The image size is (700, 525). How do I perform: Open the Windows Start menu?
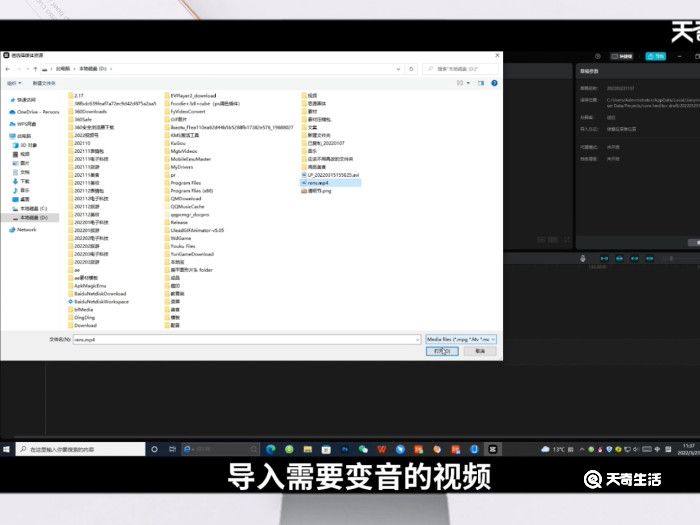6,449
